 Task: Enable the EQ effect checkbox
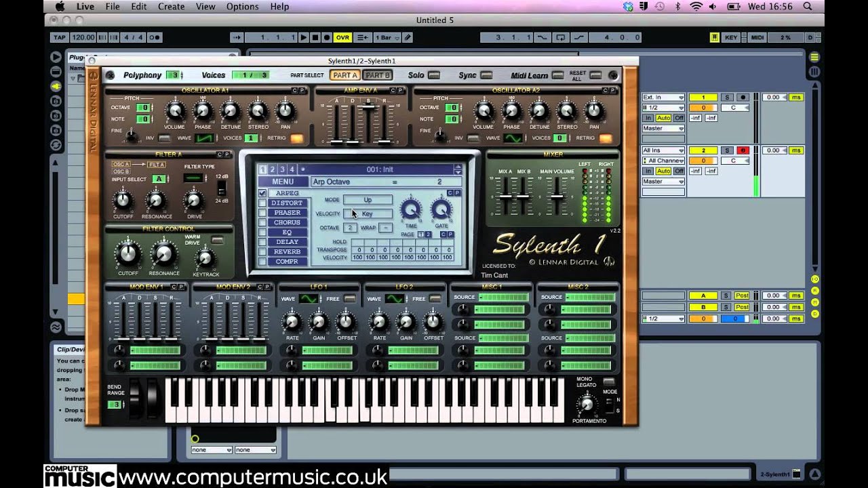tap(262, 232)
